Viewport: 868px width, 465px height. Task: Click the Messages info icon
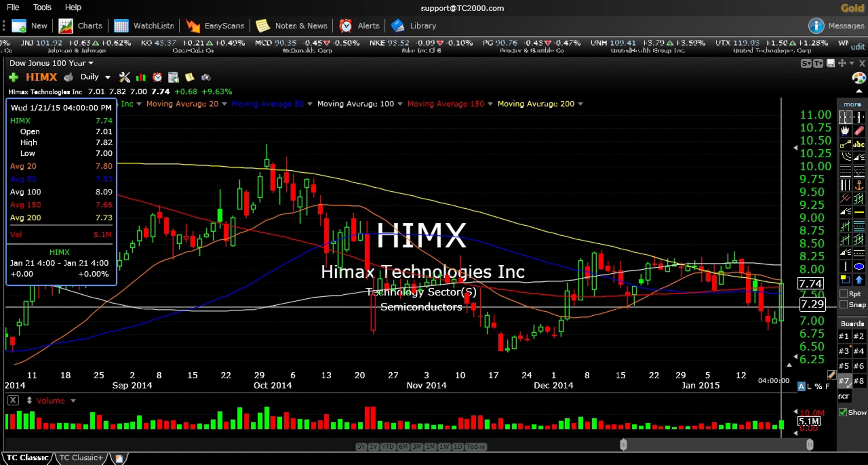816,26
